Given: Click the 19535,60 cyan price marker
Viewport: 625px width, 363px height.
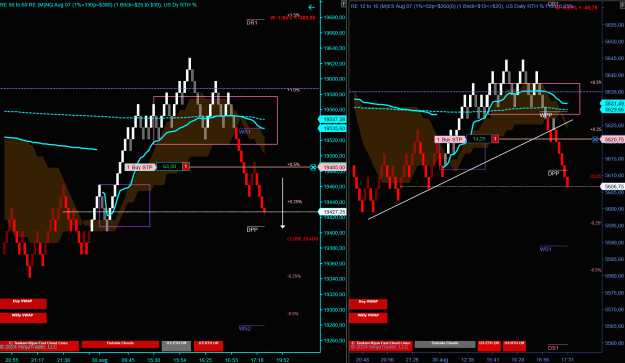Looking at the screenshot, I should coord(333,128).
